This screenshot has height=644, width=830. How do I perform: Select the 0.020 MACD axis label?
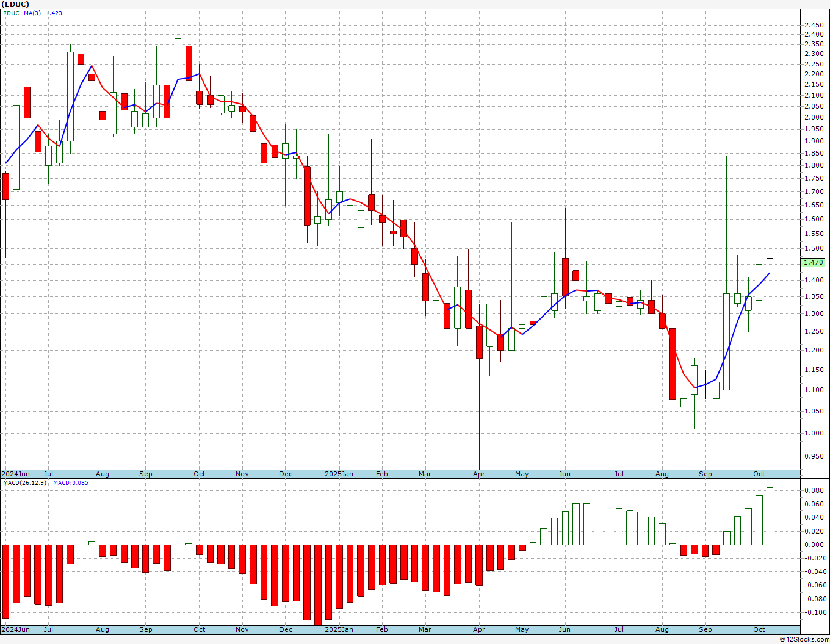click(x=814, y=531)
